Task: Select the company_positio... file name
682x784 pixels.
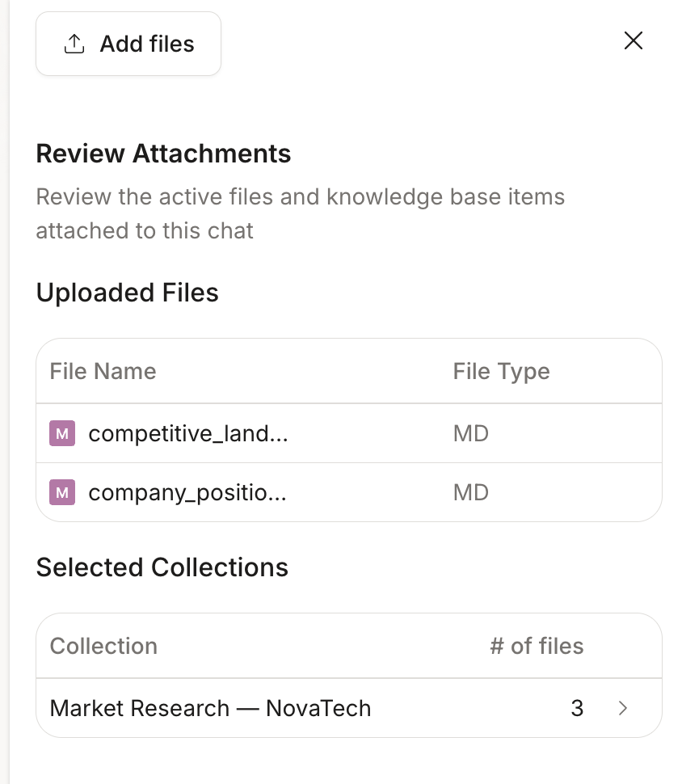Action: pos(187,493)
